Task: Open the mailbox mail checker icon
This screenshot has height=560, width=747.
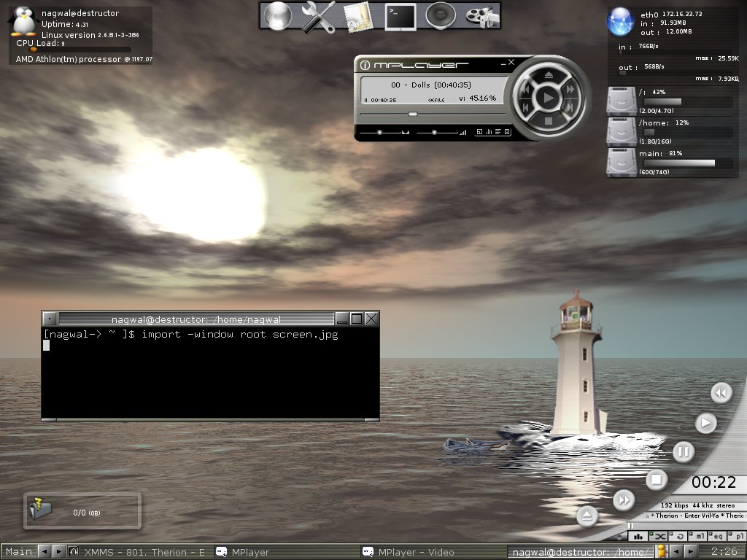Action: click(x=40, y=509)
